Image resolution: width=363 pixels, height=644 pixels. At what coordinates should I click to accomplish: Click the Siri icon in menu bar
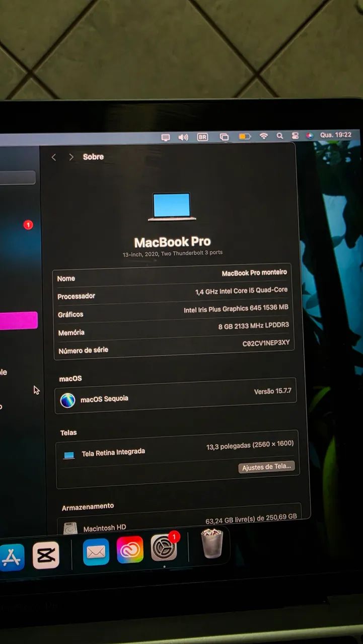tap(310, 135)
